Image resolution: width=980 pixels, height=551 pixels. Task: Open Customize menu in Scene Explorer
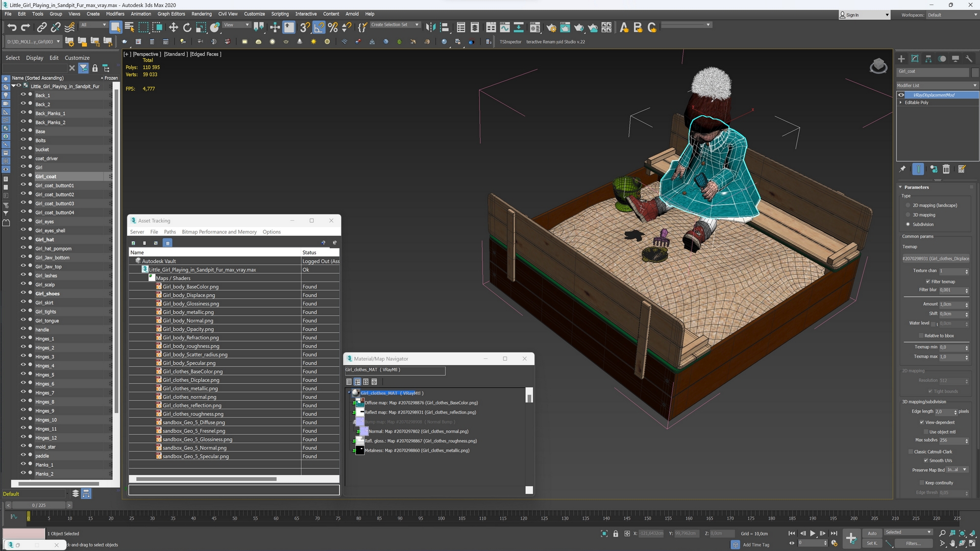click(77, 58)
